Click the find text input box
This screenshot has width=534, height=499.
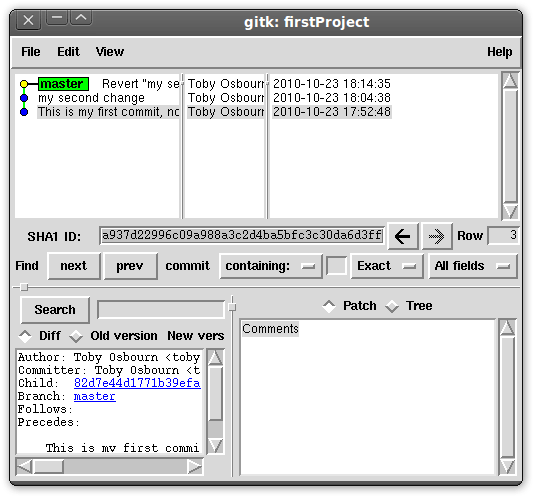336,266
